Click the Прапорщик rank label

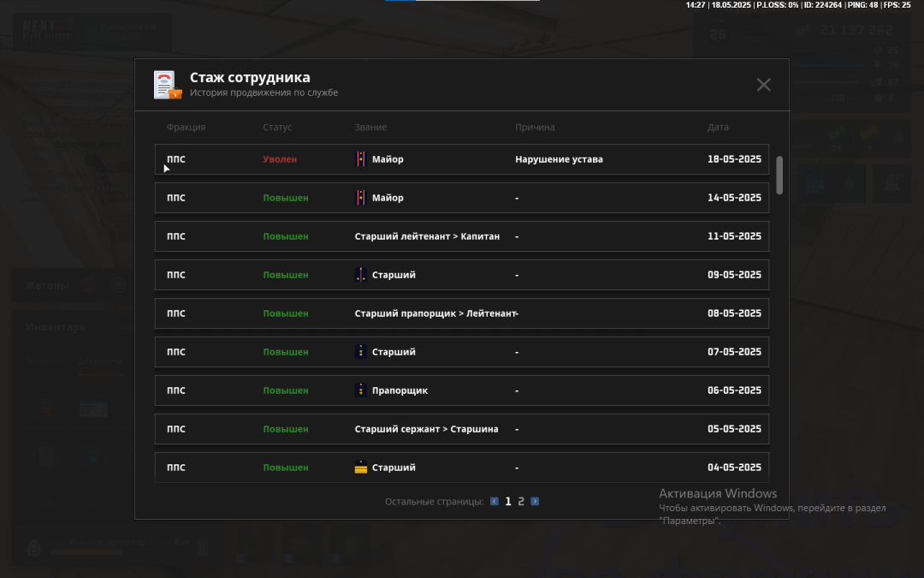click(400, 390)
